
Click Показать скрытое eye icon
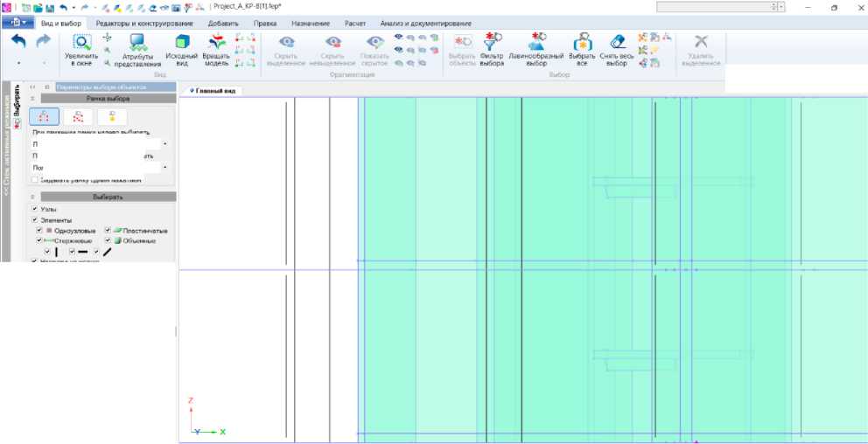tap(375, 43)
